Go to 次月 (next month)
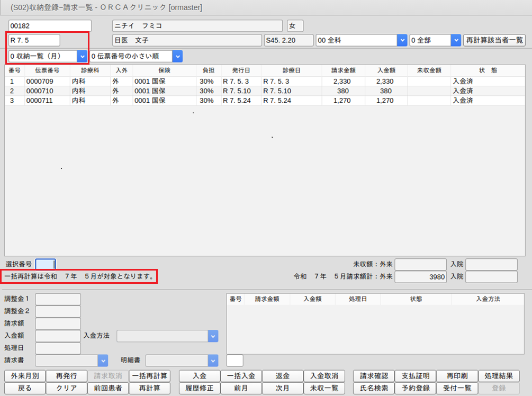 tap(283, 388)
